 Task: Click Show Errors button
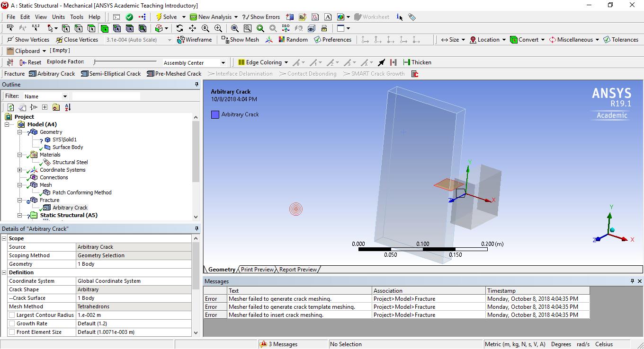(261, 17)
